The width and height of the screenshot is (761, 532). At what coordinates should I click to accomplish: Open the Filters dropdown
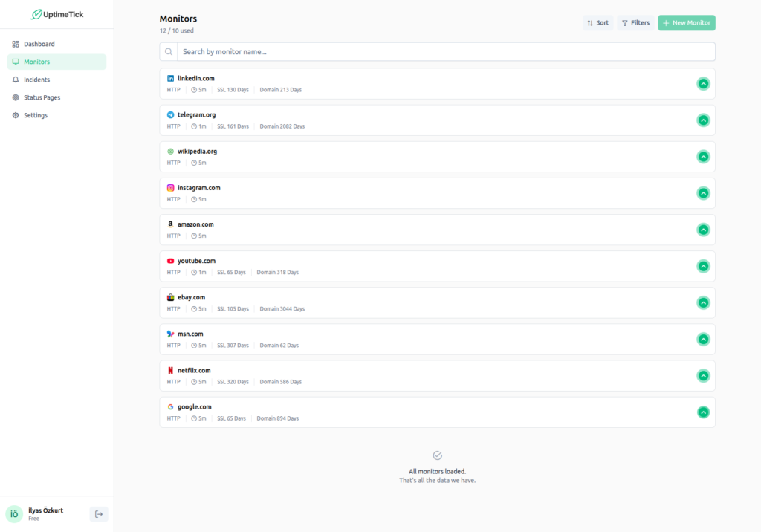click(x=635, y=23)
